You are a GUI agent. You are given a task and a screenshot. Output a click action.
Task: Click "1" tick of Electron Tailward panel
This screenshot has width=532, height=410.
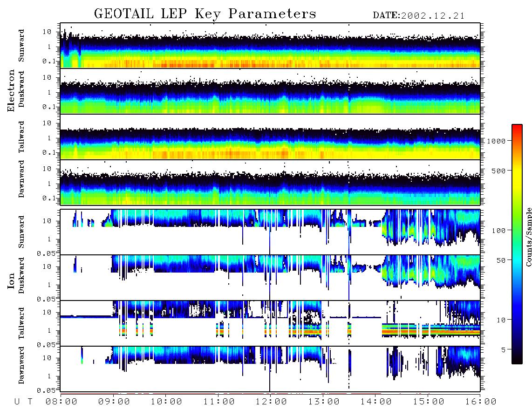(49, 138)
